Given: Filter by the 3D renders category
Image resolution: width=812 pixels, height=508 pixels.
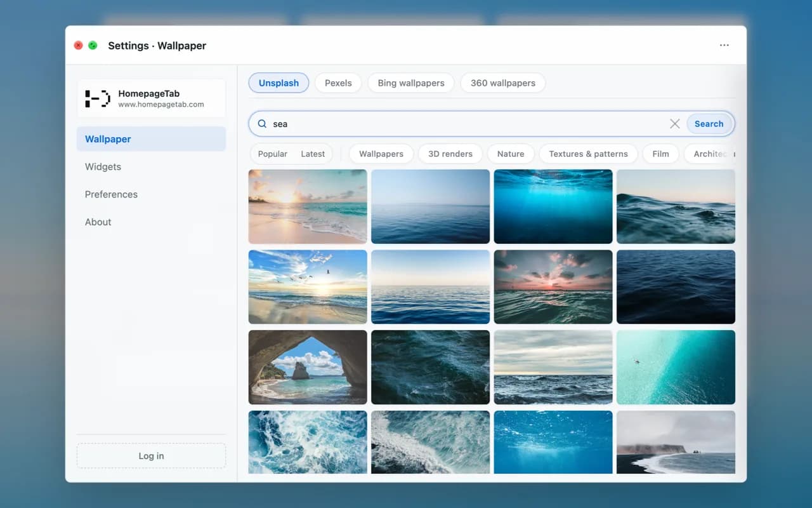Looking at the screenshot, I should [x=450, y=154].
